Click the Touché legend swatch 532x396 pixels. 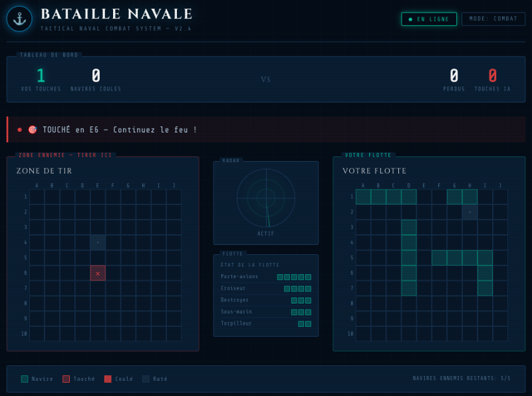(x=66, y=379)
